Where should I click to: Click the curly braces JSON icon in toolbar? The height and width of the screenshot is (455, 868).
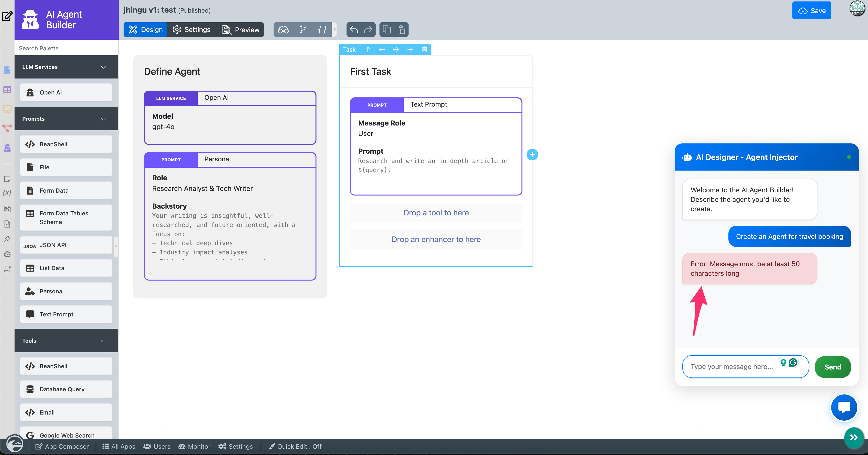pos(322,30)
